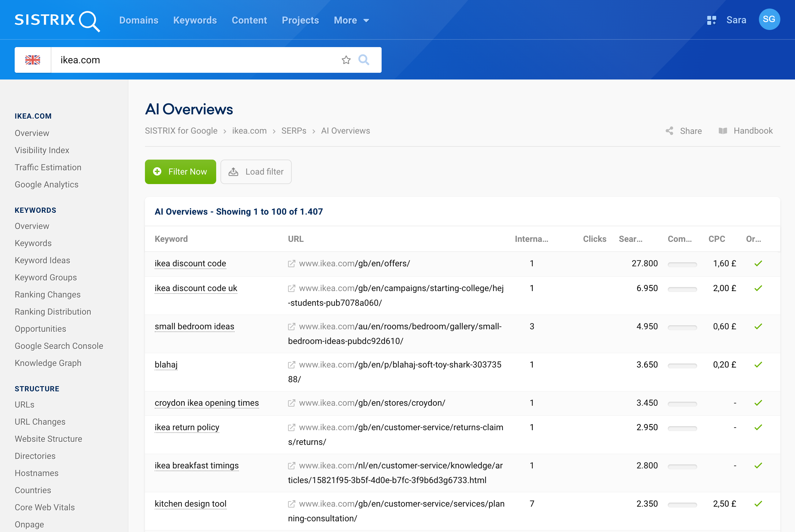The height and width of the screenshot is (532, 795).
Task: Open the Content menu
Action: pos(250,20)
